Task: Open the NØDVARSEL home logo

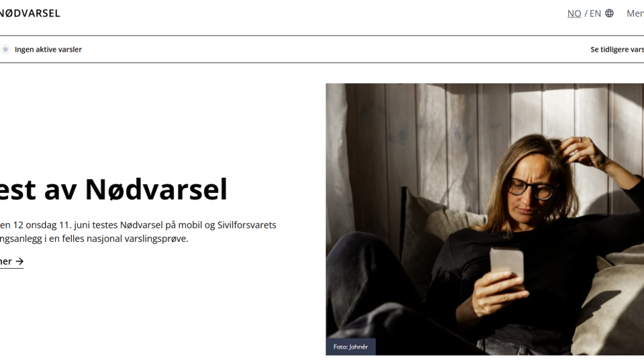Action: point(30,13)
